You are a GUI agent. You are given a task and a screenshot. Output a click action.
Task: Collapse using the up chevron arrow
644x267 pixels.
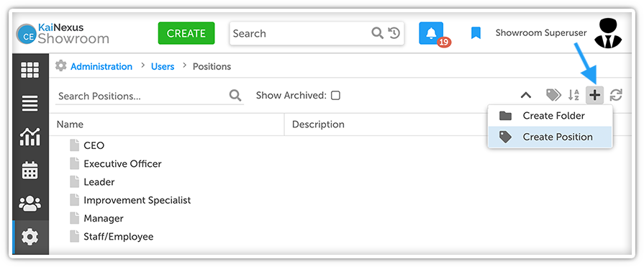(526, 95)
